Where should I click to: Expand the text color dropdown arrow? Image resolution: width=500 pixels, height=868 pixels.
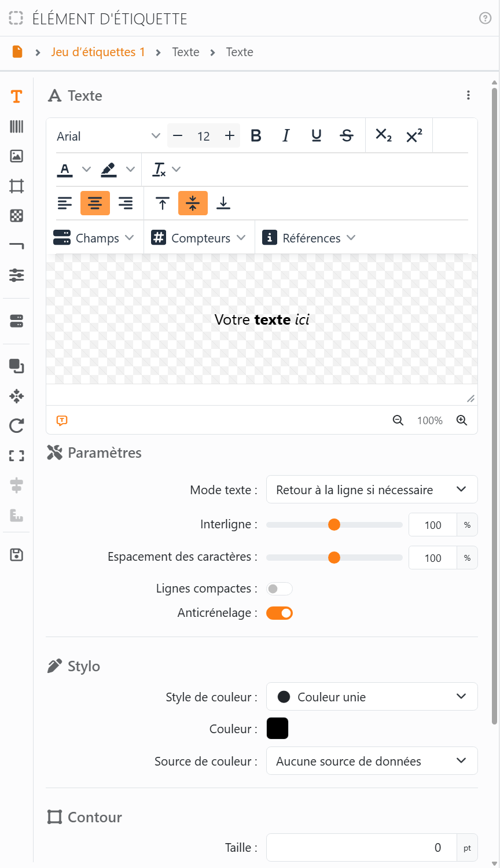(x=86, y=170)
